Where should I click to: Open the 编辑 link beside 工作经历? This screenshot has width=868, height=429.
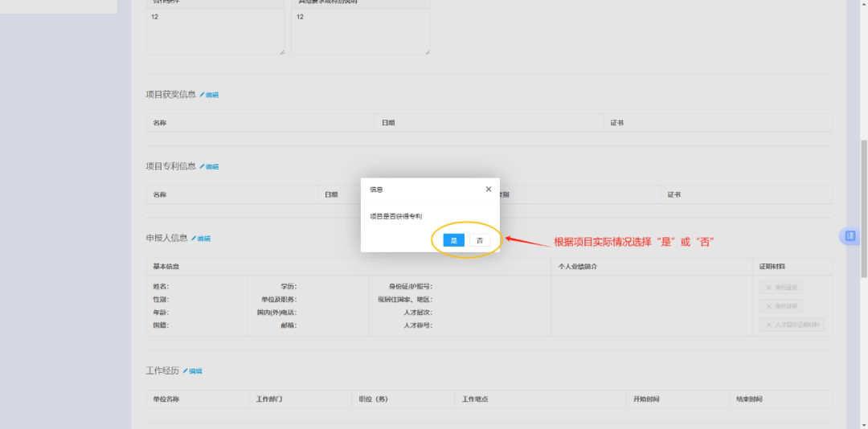point(193,371)
